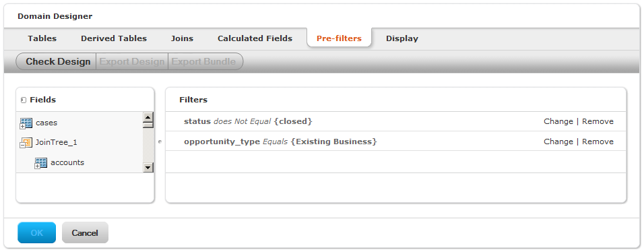Confirm with the OK button
This screenshot has height=252, width=644.
(36, 232)
